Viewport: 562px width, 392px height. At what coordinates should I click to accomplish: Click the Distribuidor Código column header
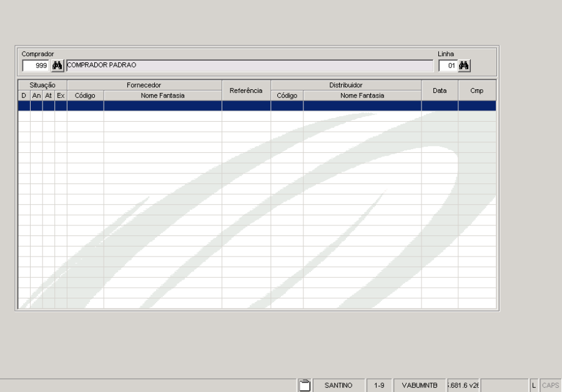287,96
